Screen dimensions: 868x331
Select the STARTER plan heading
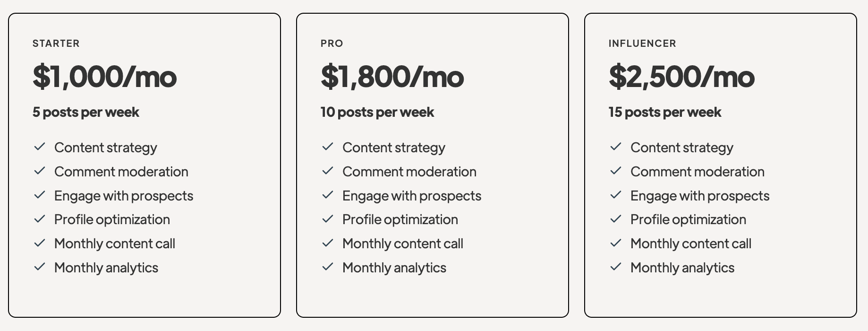pyautogui.click(x=56, y=44)
